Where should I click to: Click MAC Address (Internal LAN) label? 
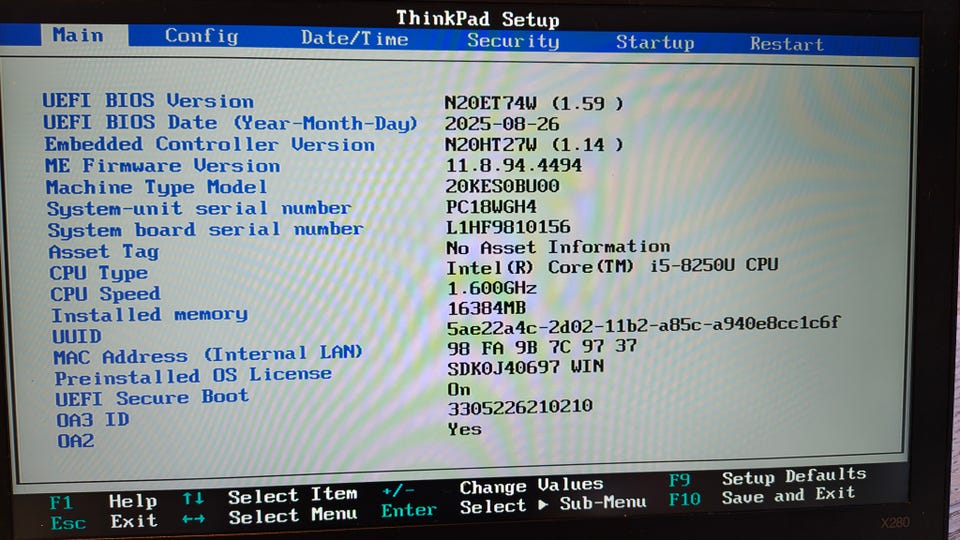coord(208,354)
